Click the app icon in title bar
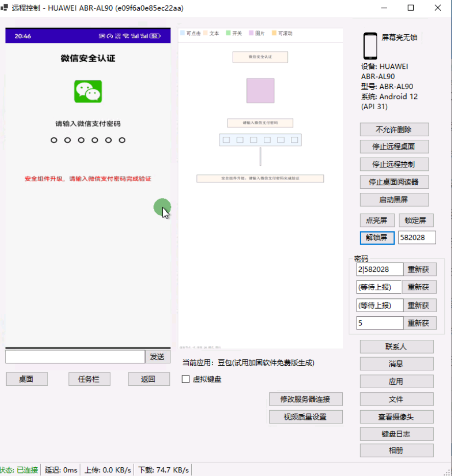Viewport: 452px width, 476px height. tap(5, 8)
